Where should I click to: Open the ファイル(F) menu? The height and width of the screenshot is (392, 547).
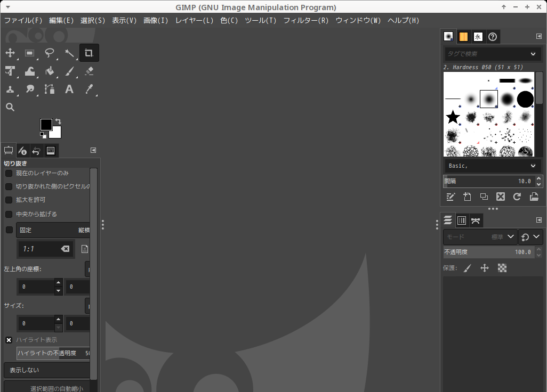click(x=23, y=21)
